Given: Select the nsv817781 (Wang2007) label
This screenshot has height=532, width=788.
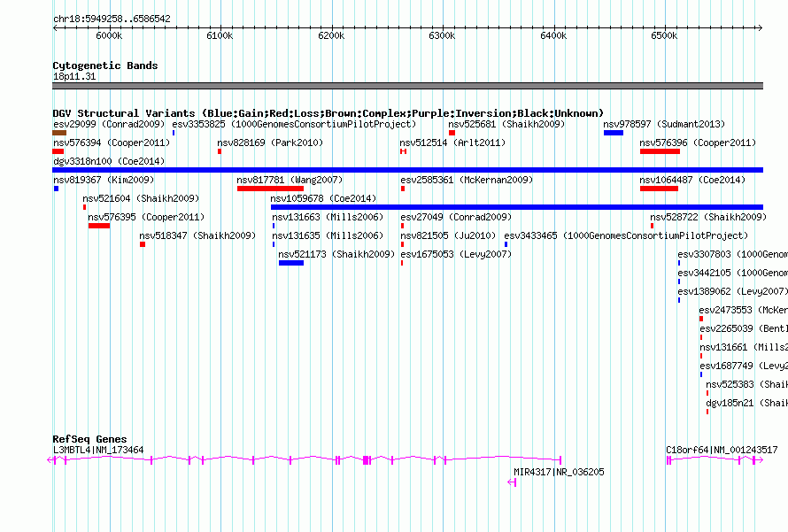Looking at the screenshot, I should pos(290,180).
